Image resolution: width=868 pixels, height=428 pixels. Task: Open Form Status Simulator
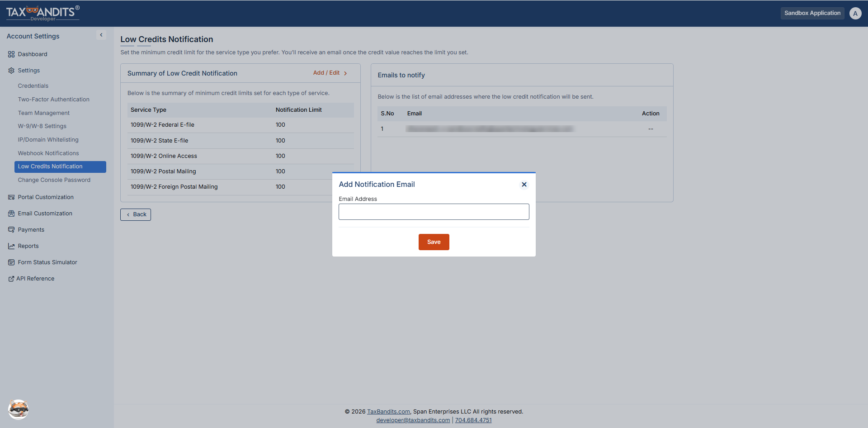pos(47,262)
